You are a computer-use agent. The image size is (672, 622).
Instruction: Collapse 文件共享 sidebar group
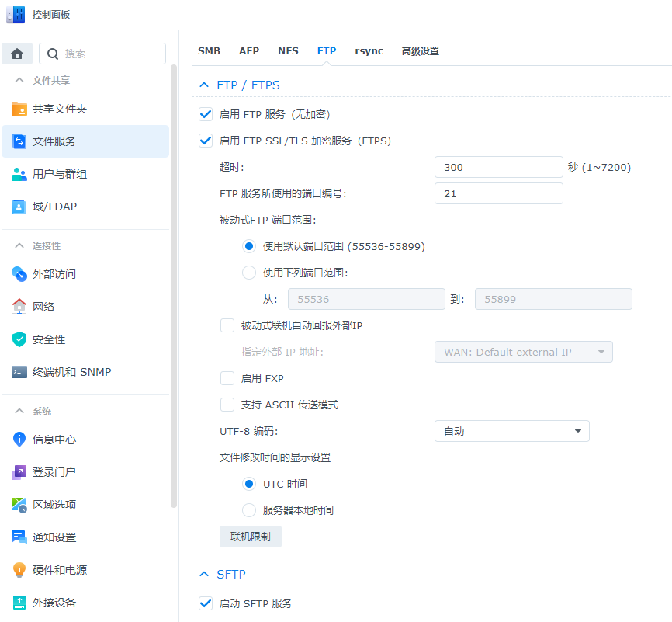click(x=19, y=80)
